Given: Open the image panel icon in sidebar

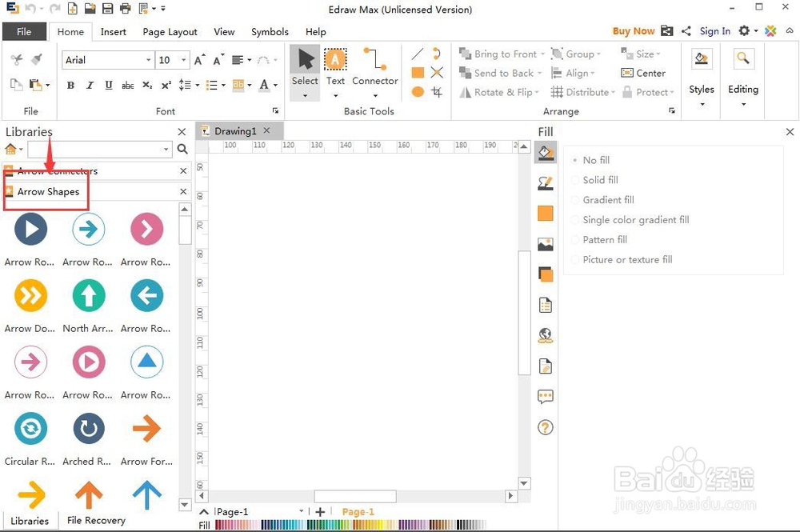Looking at the screenshot, I should tap(546, 244).
